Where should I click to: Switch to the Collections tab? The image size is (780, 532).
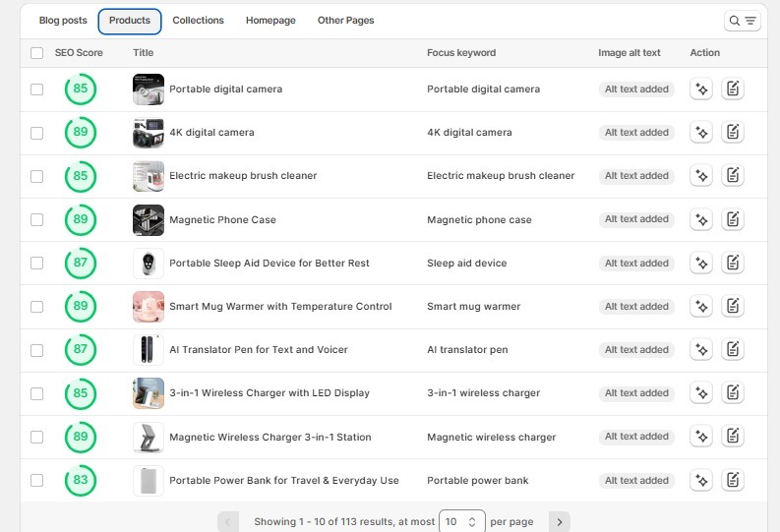click(198, 21)
